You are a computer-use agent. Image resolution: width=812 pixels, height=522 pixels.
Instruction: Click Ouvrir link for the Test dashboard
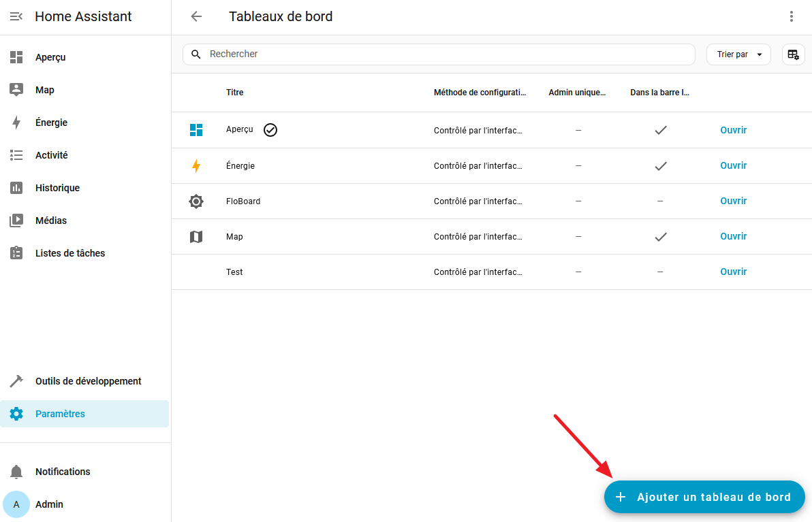tap(733, 272)
